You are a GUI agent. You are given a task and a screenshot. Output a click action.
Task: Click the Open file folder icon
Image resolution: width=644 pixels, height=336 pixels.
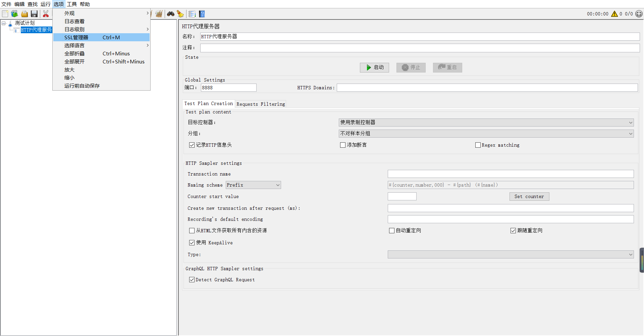tap(24, 14)
